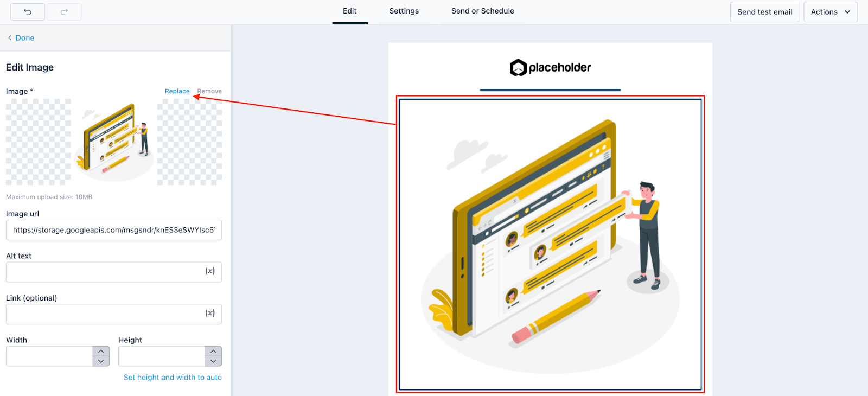868x396 pixels.
Task: Click the Replace image link
Action: tap(177, 91)
